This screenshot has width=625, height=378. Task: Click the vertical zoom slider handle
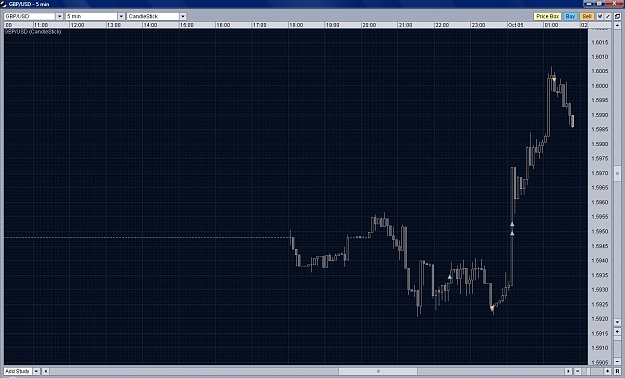coord(617,338)
